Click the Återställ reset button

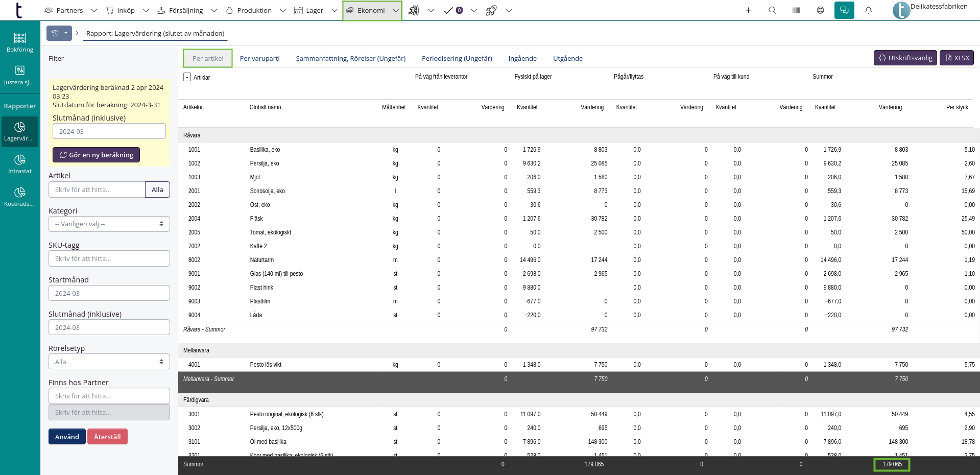pos(107,437)
